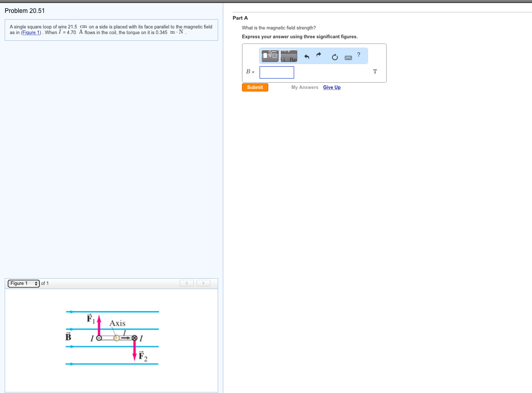
Task: Click inside the B = answer input box
Action: point(277,72)
